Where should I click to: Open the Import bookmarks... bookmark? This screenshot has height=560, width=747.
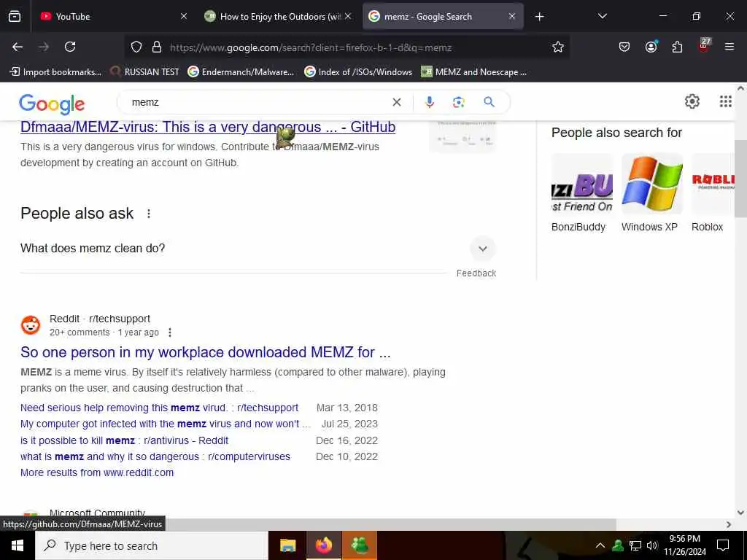[x=55, y=72]
